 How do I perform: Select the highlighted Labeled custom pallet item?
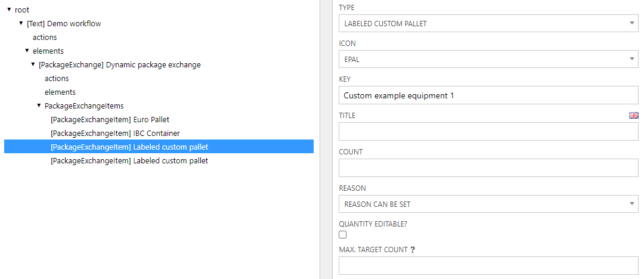(129, 147)
